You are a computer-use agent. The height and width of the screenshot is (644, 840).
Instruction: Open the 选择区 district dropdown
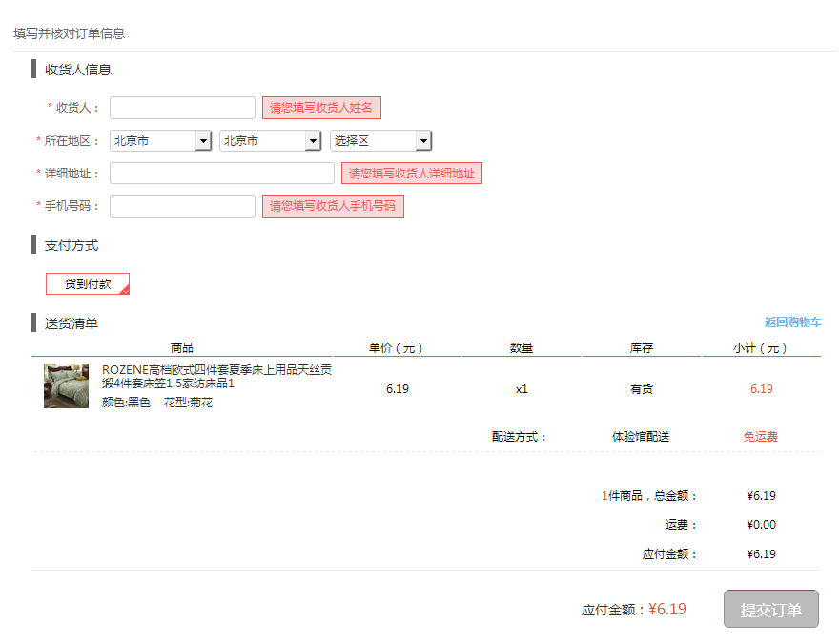point(380,141)
